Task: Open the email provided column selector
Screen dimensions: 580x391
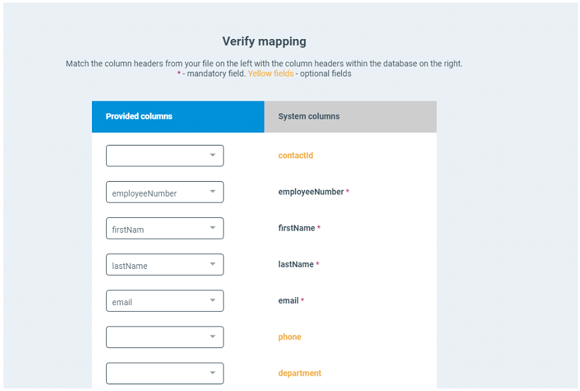Action: click(x=165, y=300)
